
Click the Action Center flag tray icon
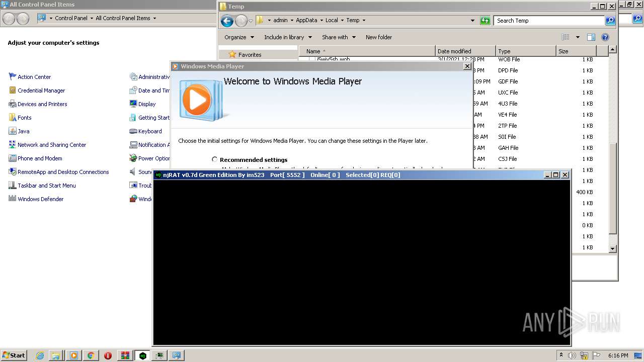coord(596,355)
